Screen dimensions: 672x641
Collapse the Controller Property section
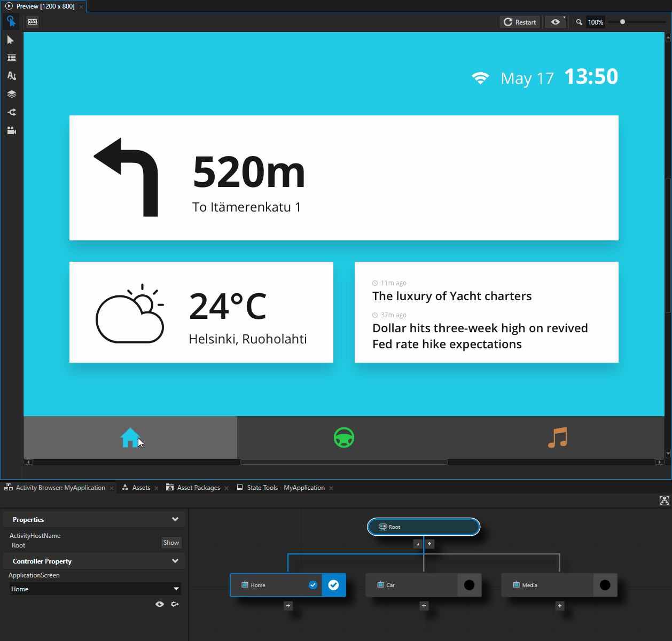175,561
